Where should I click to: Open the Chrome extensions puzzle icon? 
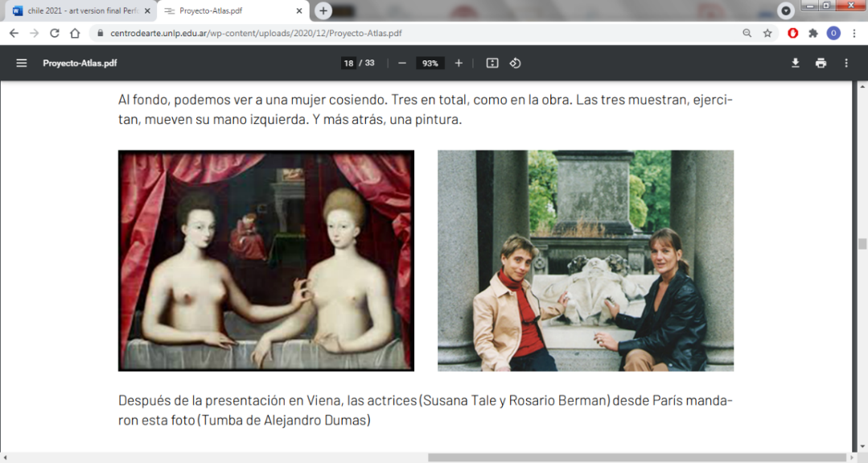(813, 33)
